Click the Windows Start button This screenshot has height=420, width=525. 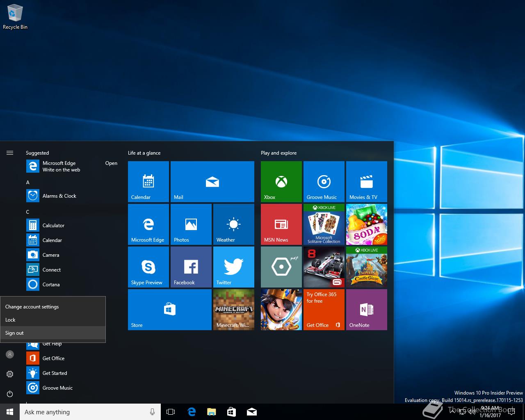click(10, 412)
